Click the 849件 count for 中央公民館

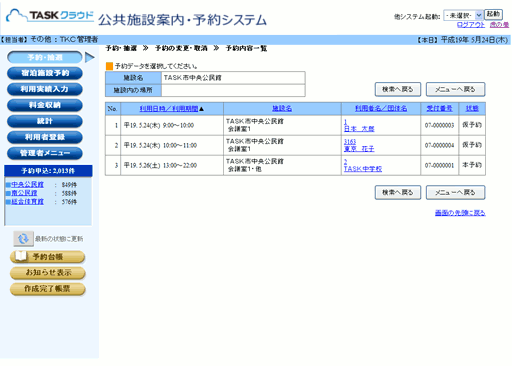(x=69, y=185)
